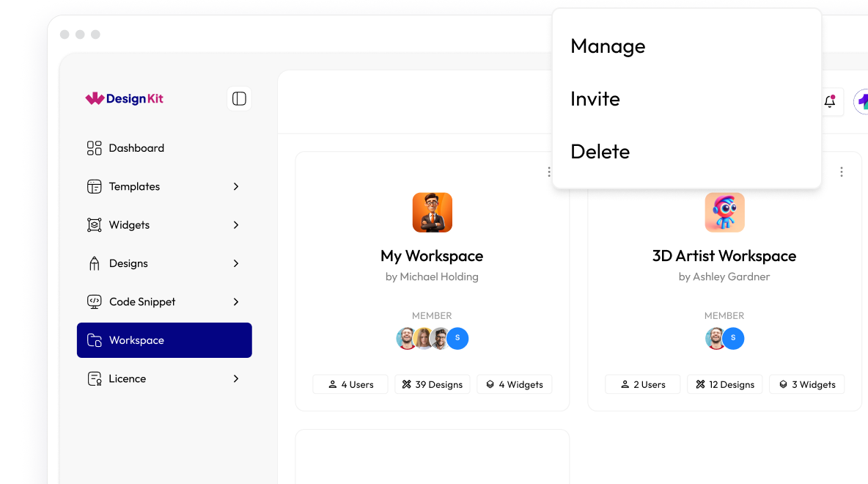Viewport: 868px width, 484px height.
Task: Click the Templates sidebar icon
Action: (94, 186)
